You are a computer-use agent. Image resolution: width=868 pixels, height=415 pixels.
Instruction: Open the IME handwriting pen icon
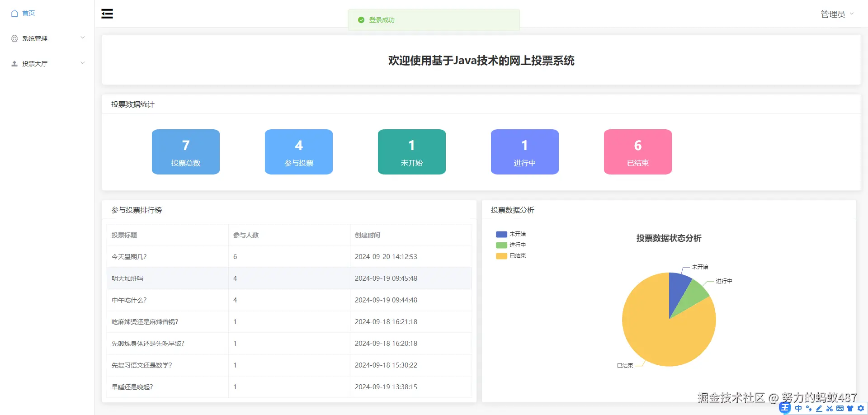tap(819, 408)
